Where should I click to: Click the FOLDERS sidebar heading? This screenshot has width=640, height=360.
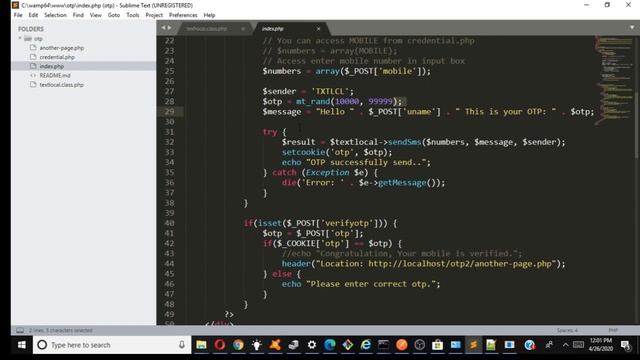31,29
